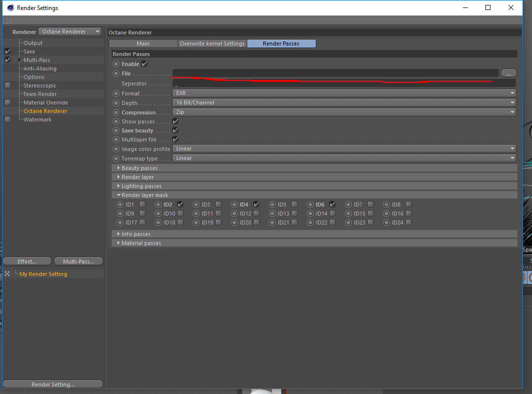This screenshot has height=394, width=532.
Task: Click the grip handle icon below title bar
Action: [x=8, y=20]
